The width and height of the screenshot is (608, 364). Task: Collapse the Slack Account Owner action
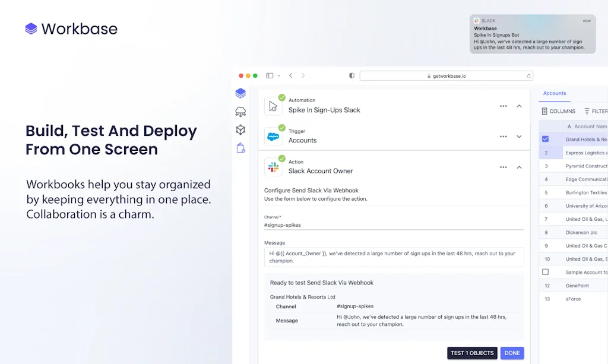[x=519, y=167]
